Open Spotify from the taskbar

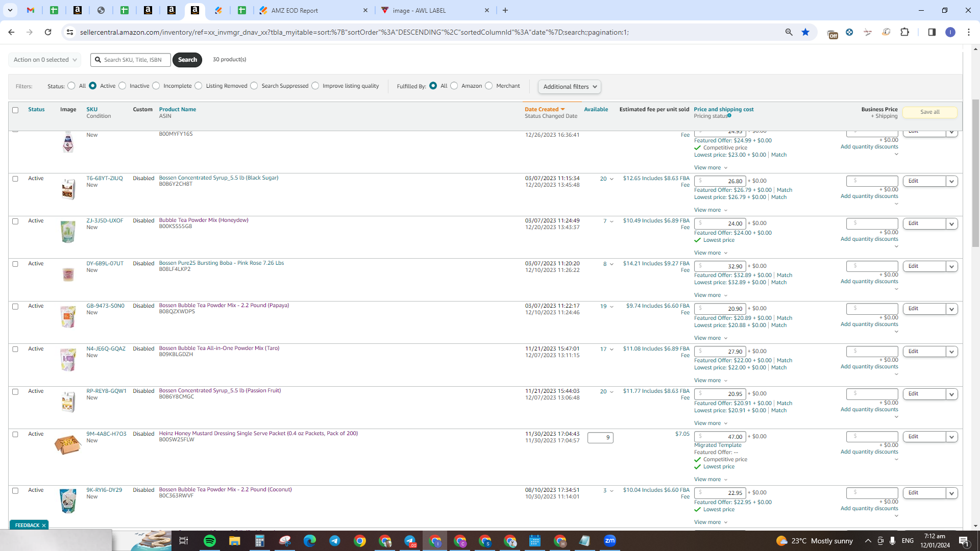209,541
